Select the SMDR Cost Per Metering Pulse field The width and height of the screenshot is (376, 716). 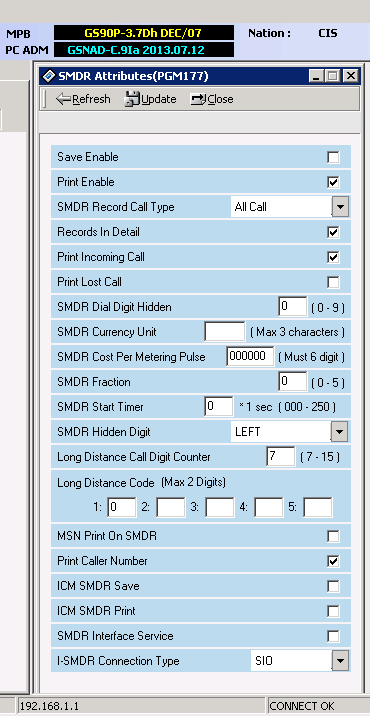[x=250, y=357]
